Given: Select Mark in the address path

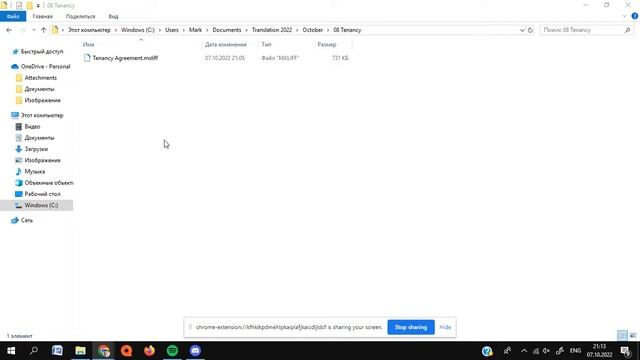Looking at the screenshot, I should pos(195,30).
